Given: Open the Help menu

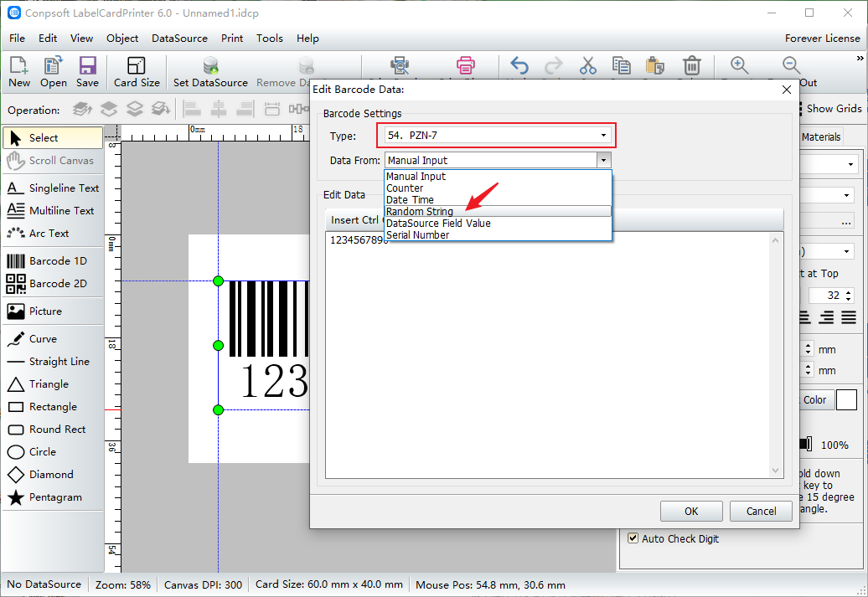Looking at the screenshot, I should tap(307, 39).
